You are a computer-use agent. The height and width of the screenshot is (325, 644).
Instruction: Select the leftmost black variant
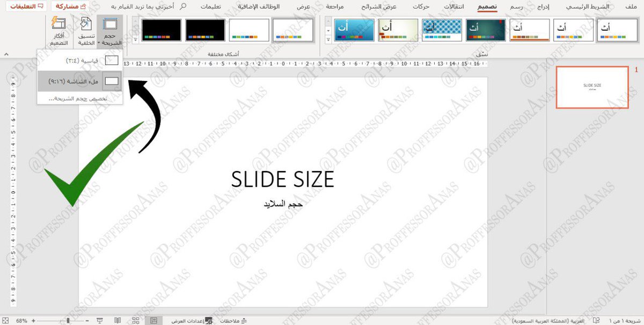[161, 30]
